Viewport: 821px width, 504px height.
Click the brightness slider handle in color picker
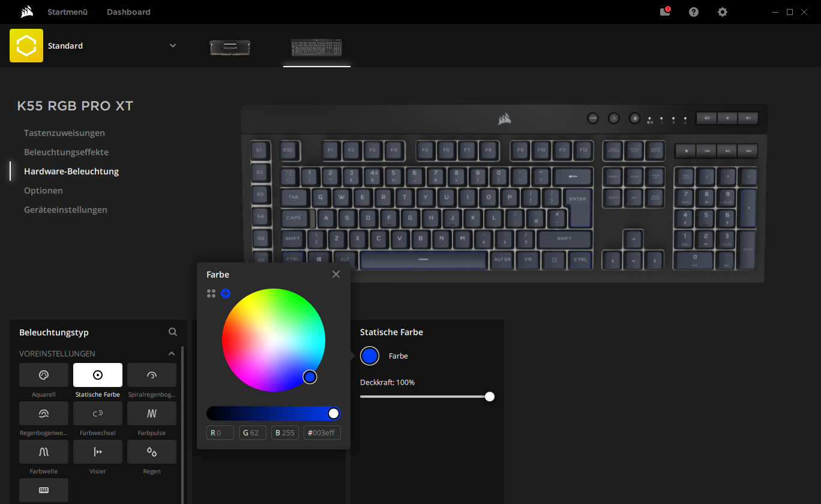tap(334, 413)
